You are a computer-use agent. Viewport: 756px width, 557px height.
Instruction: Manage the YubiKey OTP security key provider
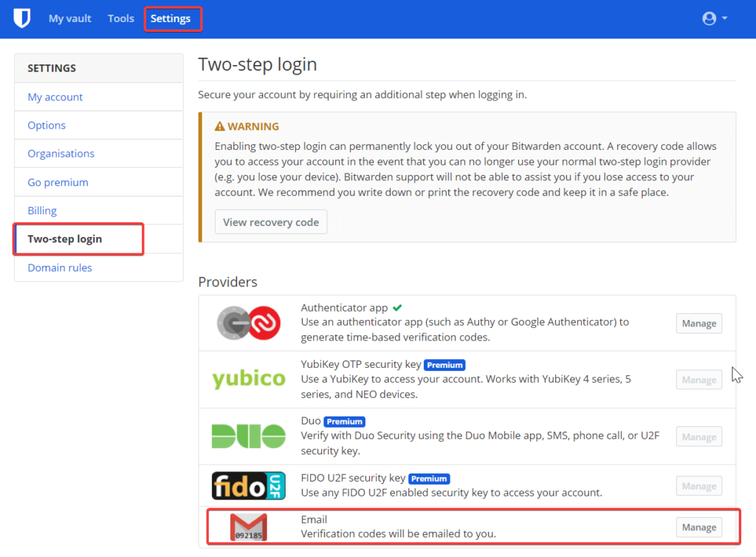click(x=698, y=380)
